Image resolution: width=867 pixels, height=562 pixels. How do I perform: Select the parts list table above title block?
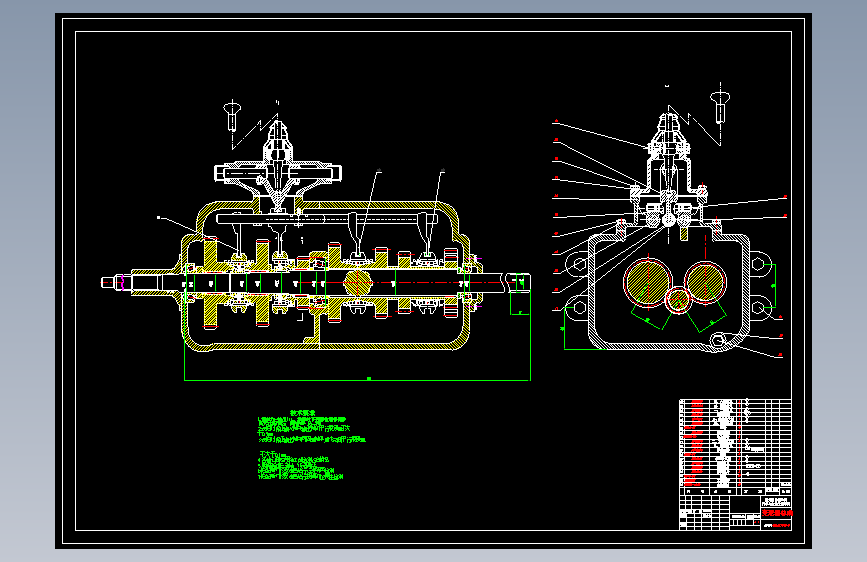pos(735,447)
